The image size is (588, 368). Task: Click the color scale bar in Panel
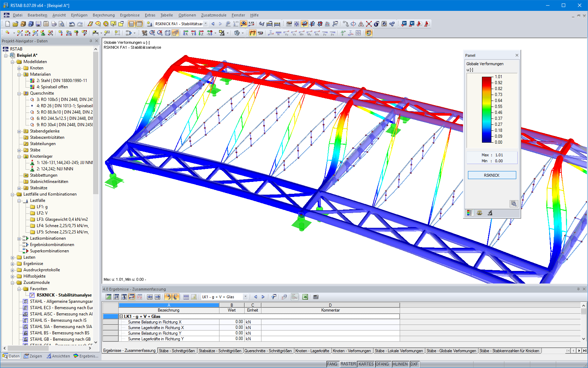[x=487, y=110]
